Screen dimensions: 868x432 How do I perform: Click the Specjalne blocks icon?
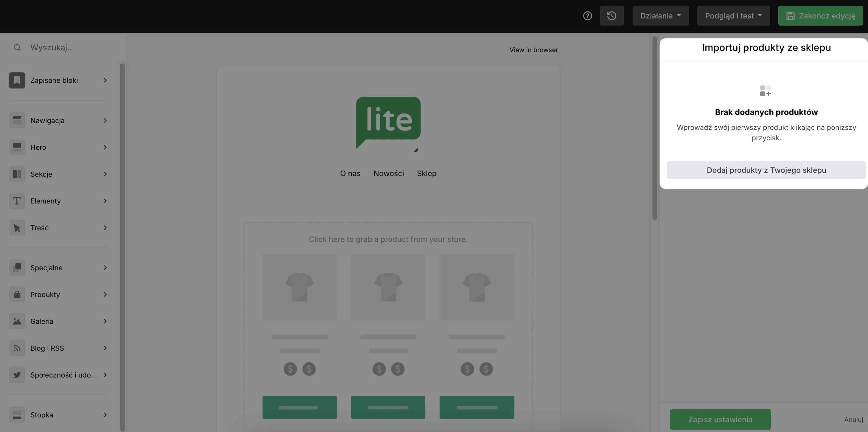click(17, 268)
